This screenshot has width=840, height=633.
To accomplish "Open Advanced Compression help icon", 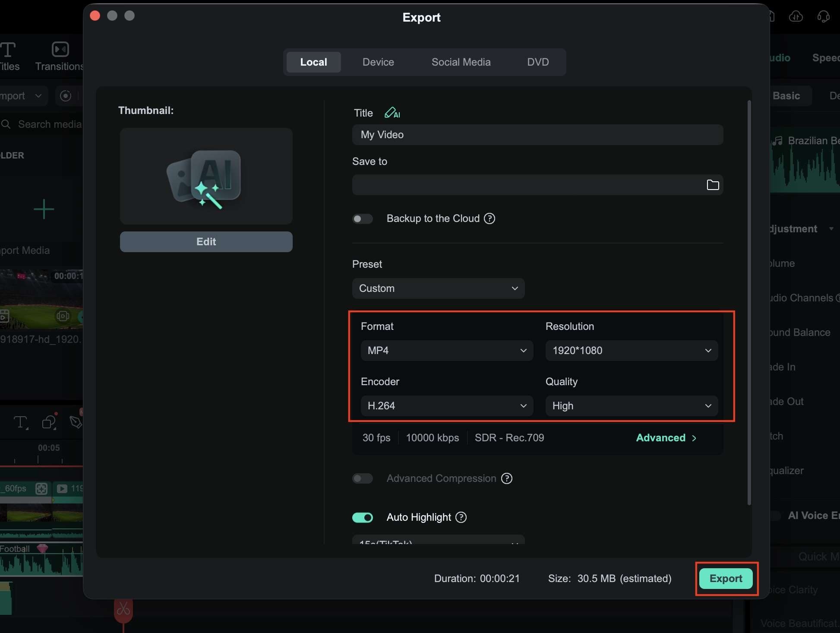I will (x=507, y=478).
